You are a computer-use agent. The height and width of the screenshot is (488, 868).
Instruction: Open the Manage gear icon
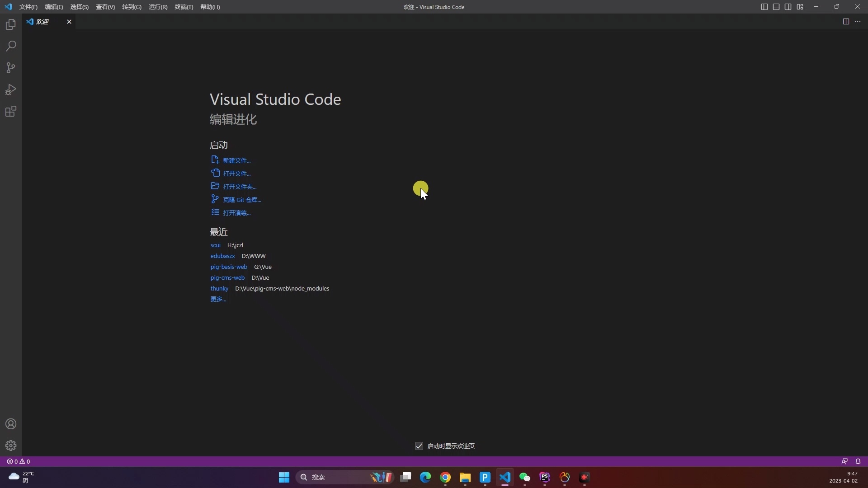tap(10, 446)
